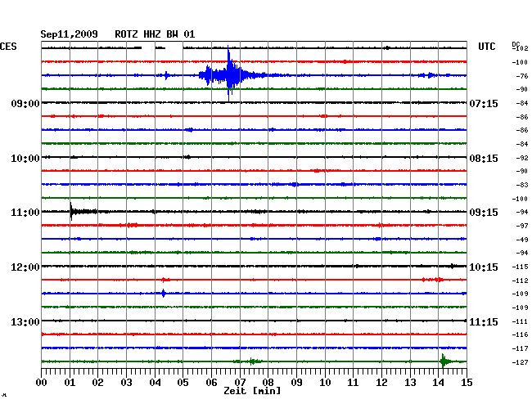Click the "Zeit [min]" axis title
Screen dimensions: 532x404
[252, 391]
